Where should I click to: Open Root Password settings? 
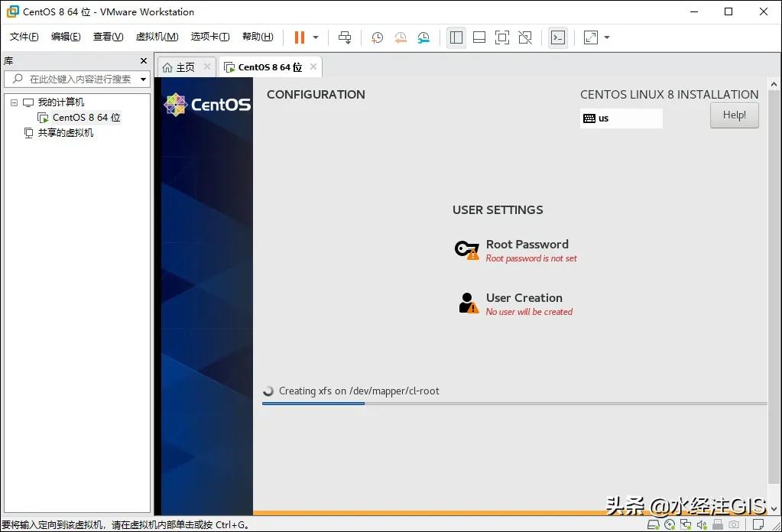(x=527, y=244)
